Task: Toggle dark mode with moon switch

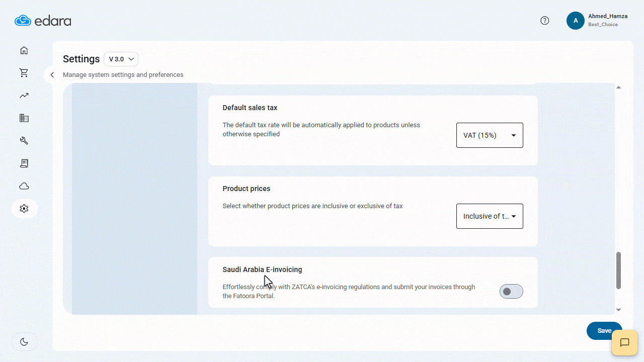Action: pyautogui.click(x=24, y=342)
